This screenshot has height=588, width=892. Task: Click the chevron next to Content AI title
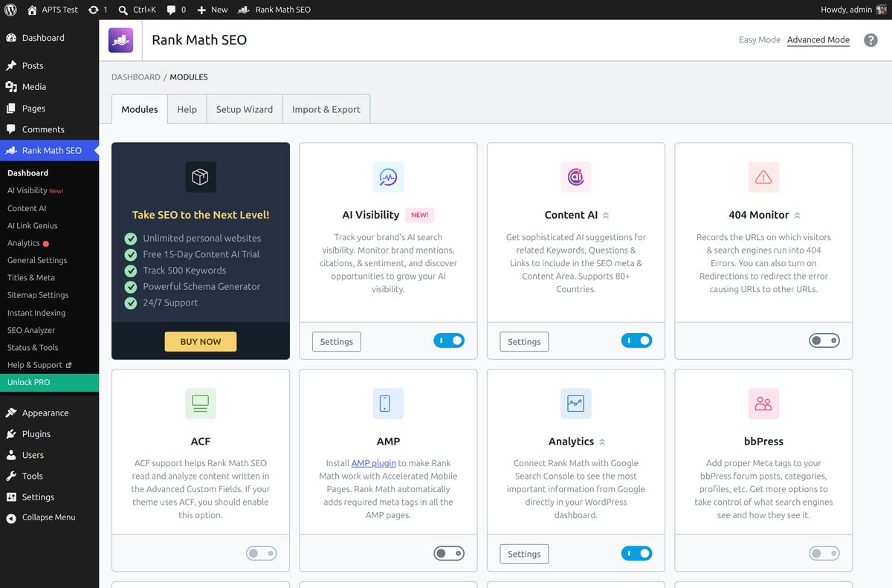pos(606,216)
